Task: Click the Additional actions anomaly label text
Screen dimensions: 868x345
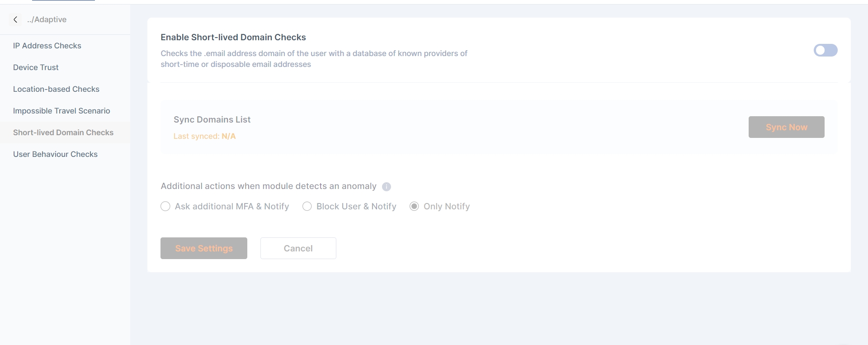Action: tap(269, 186)
